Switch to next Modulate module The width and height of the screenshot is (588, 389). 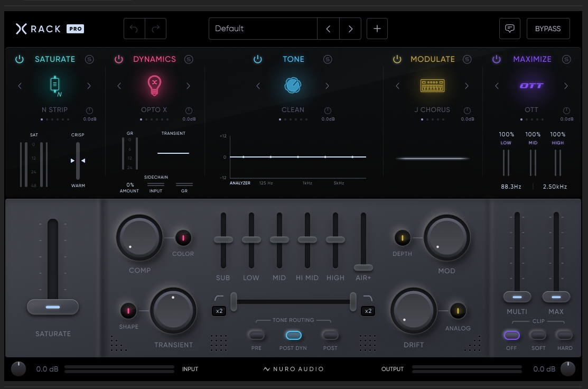tap(466, 86)
